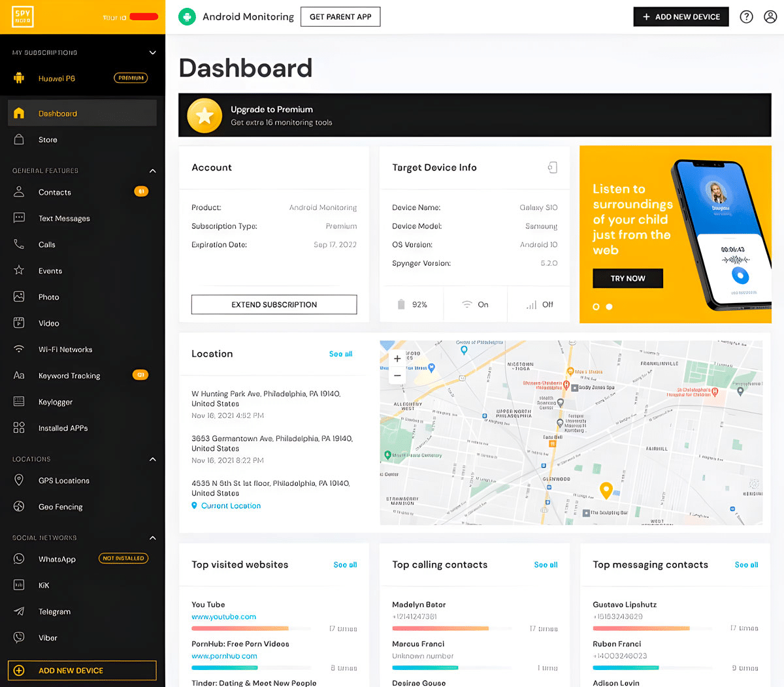Click the Store bag icon
This screenshot has height=687, width=784.
coord(19,139)
